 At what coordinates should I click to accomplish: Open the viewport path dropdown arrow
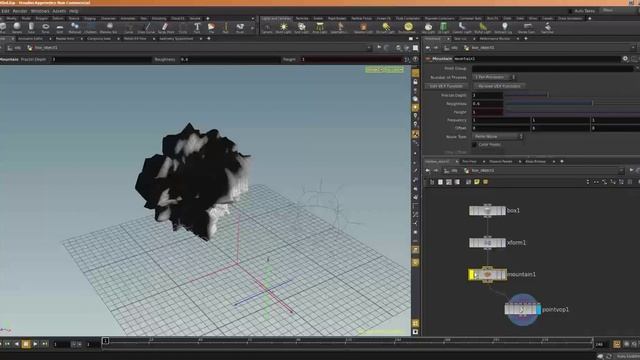369,48
